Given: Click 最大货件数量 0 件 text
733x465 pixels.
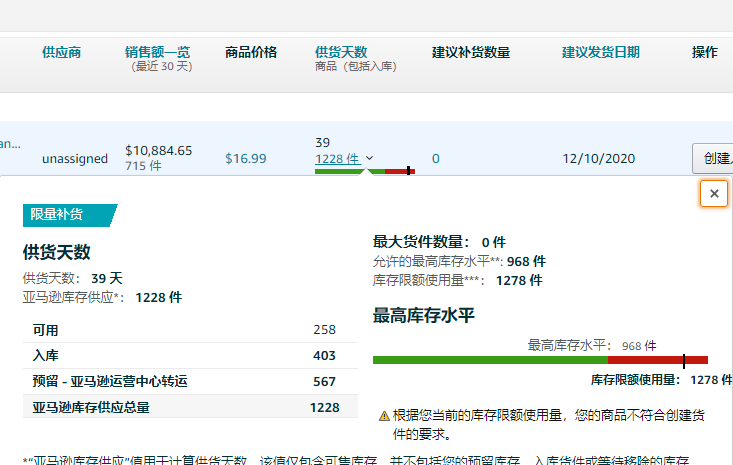Looking at the screenshot, I should point(439,242).
